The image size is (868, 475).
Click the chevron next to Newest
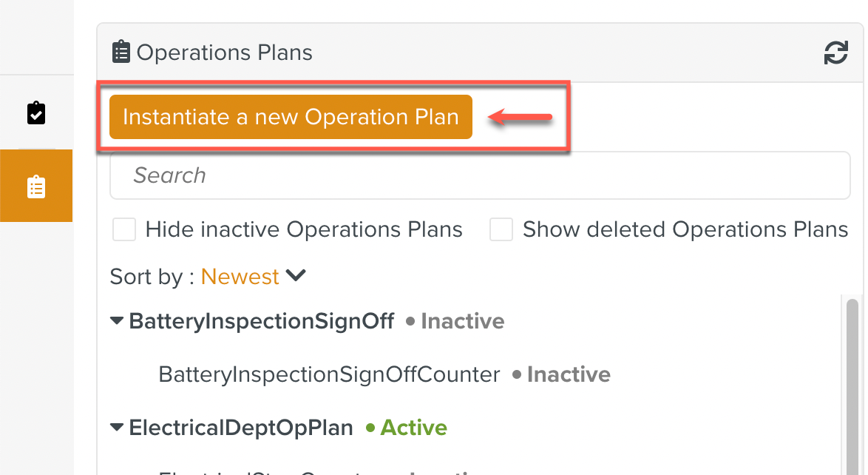(295, 275)
